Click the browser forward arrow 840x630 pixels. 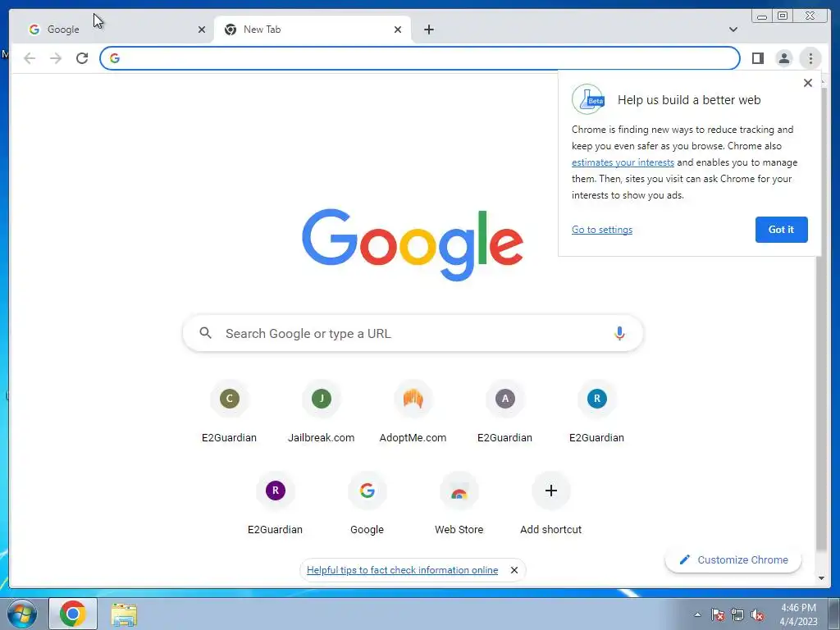[56, 58]
